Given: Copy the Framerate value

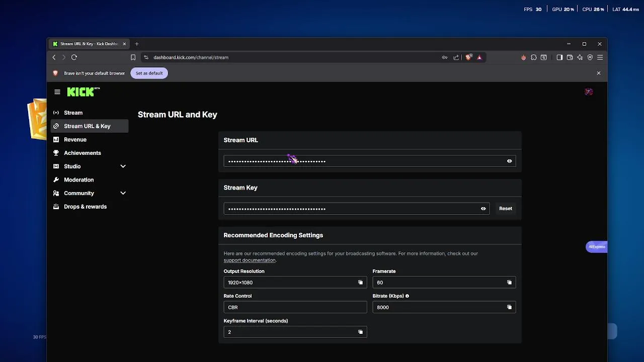Looking at the screenshot, I should [x=509, y=283].
